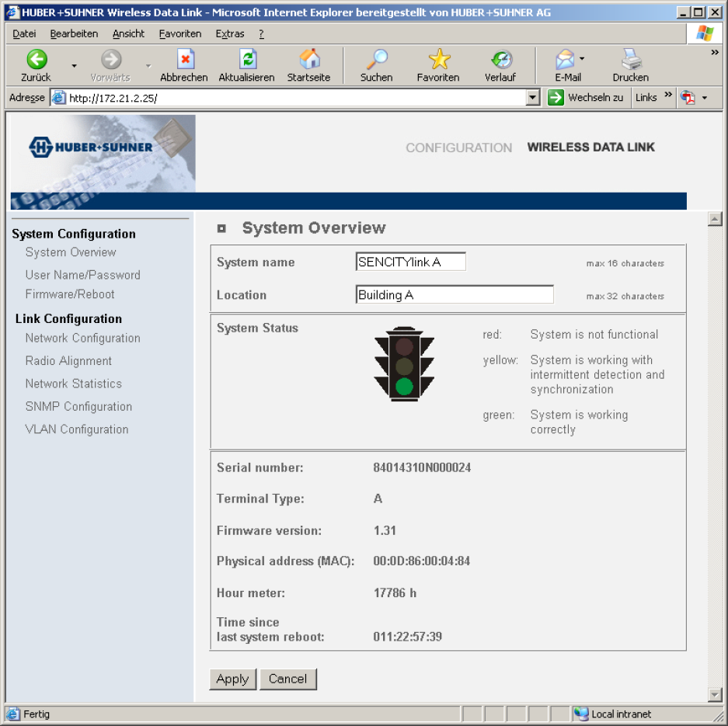
Task: Click the CONFIGURATION header text
Action: point(458,148)
